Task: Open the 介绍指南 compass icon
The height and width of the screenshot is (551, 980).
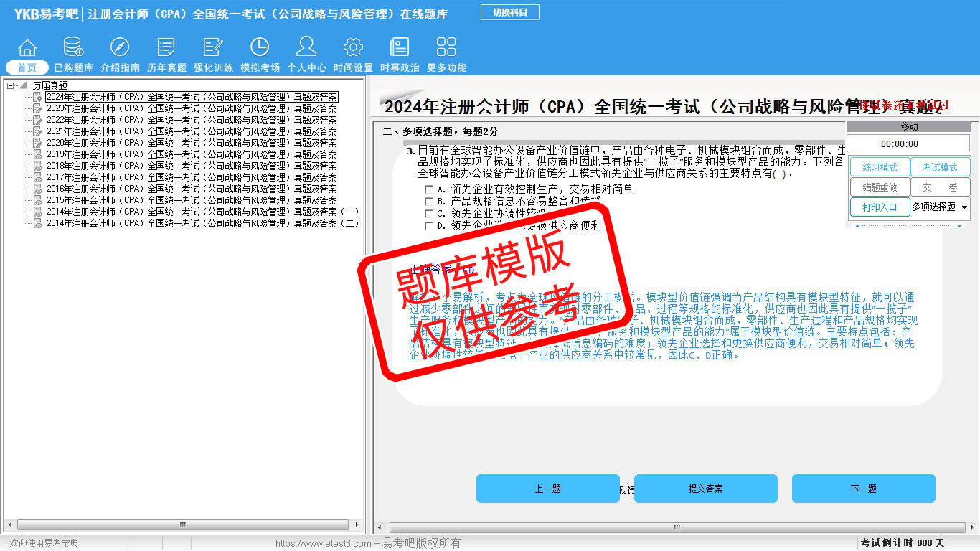Action: tap(120, 48)
